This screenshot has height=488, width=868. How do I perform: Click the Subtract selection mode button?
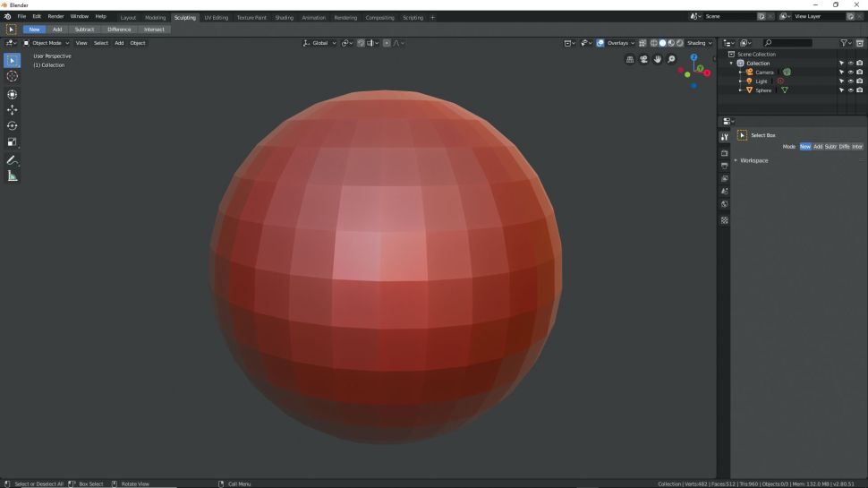coord(84,30)
